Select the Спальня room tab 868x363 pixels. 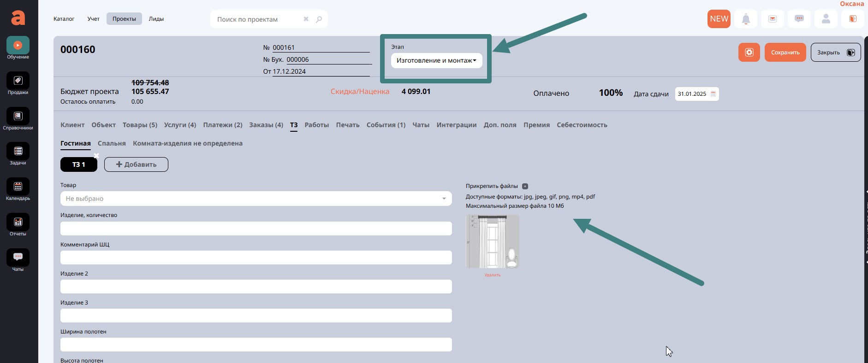pyautogui.click(x=112, y=143)
